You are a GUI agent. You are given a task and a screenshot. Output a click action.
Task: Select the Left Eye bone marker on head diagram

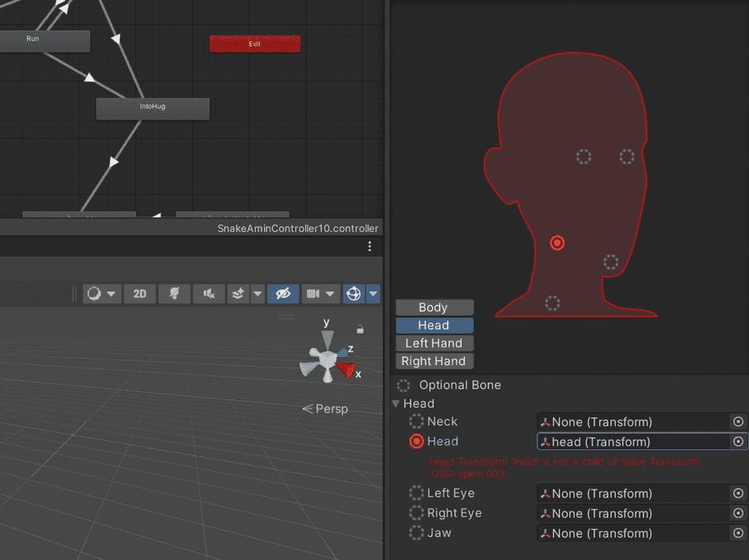point(627,157)
